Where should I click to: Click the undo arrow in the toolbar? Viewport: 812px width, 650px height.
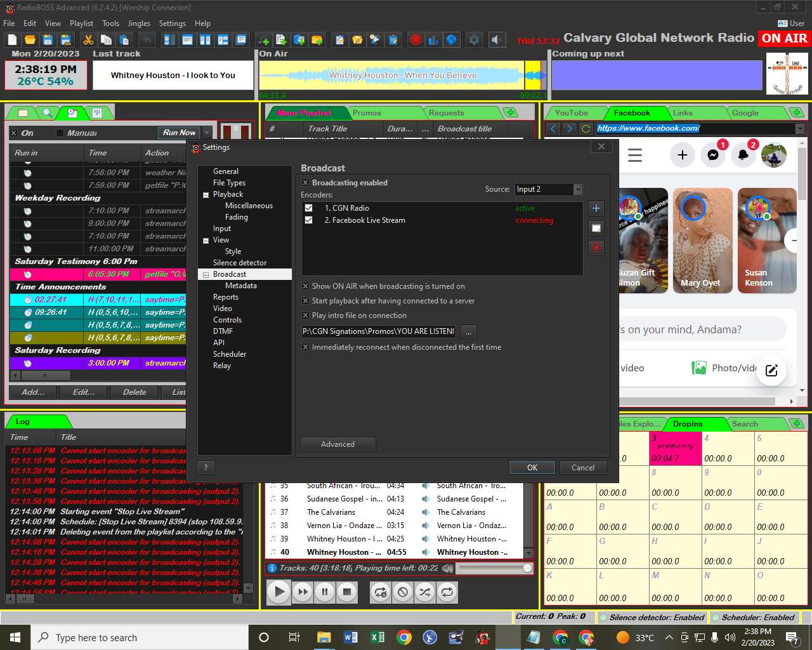point(147,40)
